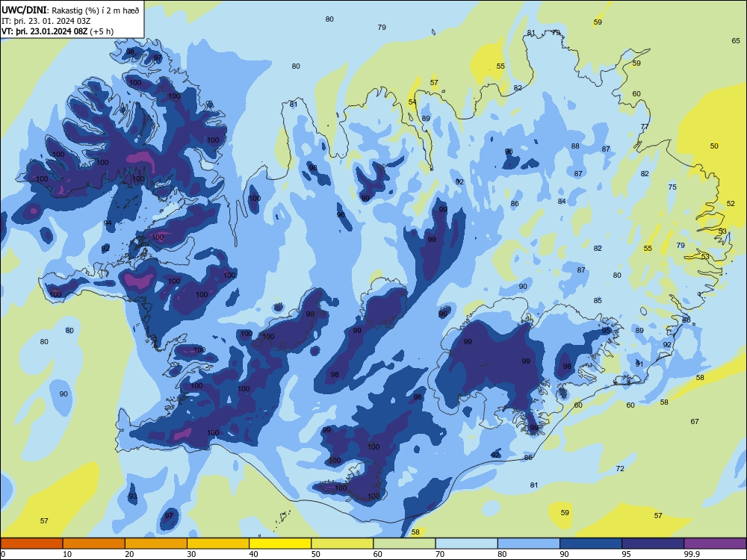The width and height of the screenshot is (747, 560).
Task: Click the map value '65' offshore northeast
Action: (736, 41)
